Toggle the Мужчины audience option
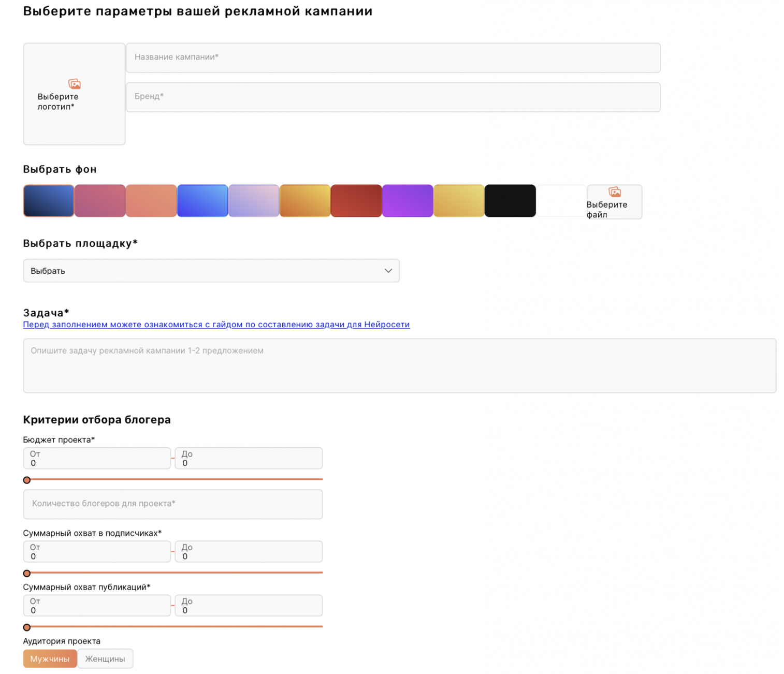Viewport: 784px width, 674px height. pyautogui.click(x=50, y=658)
